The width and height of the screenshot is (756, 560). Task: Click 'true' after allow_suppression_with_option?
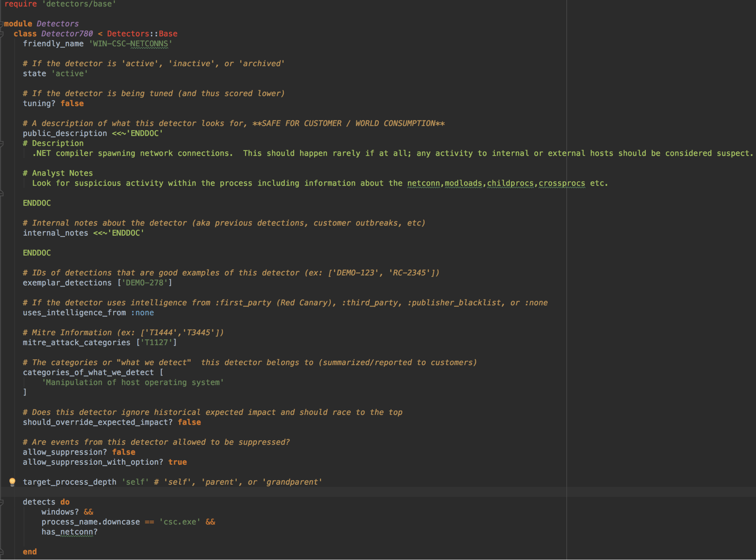(x=177, y=462)
